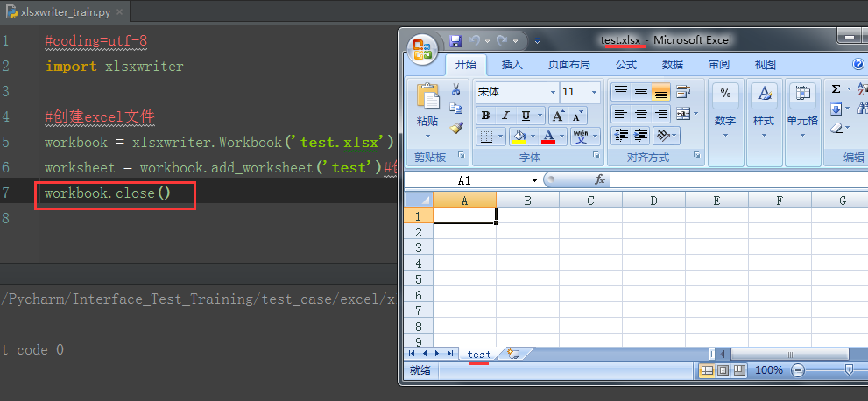The image size is (868, 401).
Task: Open the 对齐方式 alignment dialog launcher
Action: coord(697,156)
